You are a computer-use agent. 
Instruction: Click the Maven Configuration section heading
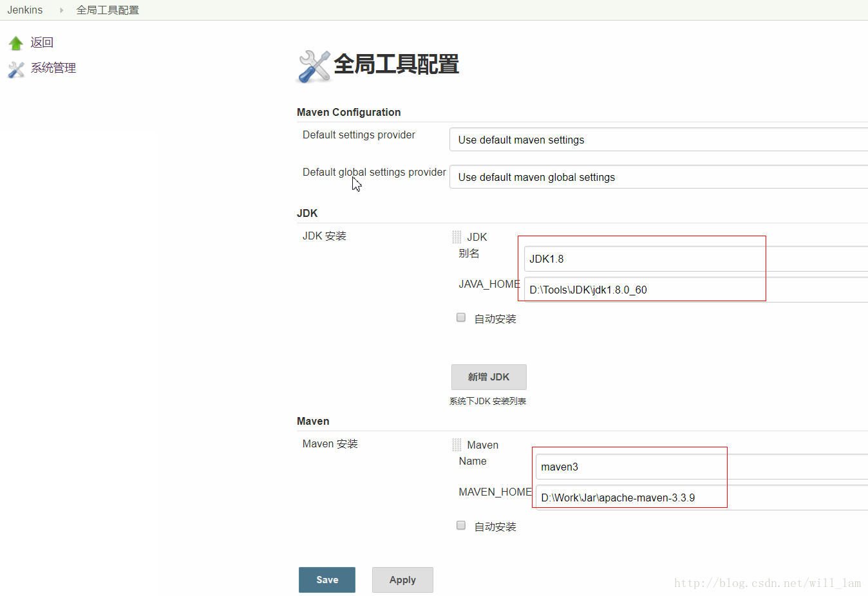pos(349,112)
